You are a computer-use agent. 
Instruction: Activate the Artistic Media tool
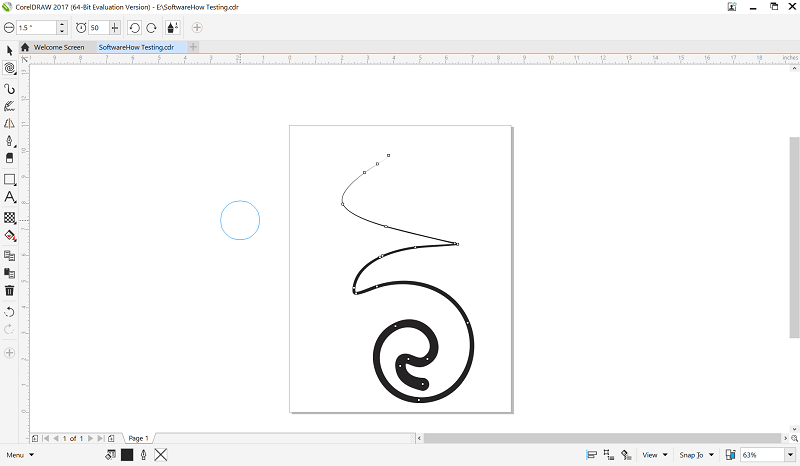point(9,106)
